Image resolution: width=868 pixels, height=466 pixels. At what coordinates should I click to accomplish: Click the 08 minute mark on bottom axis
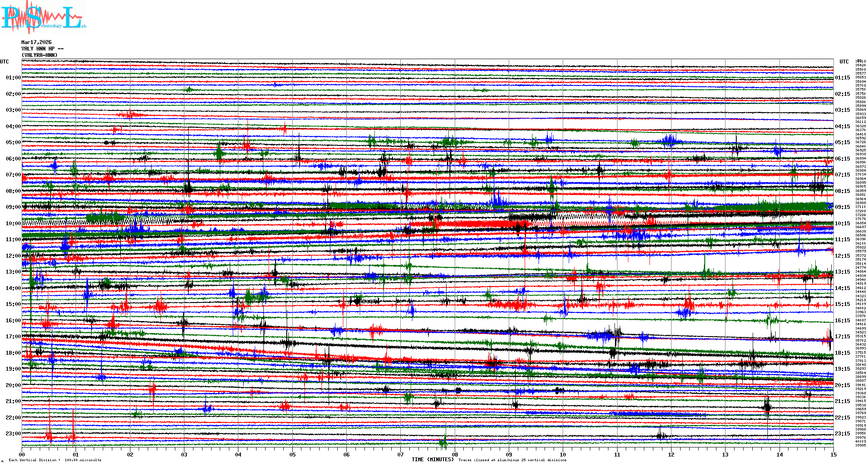(455, 455)
